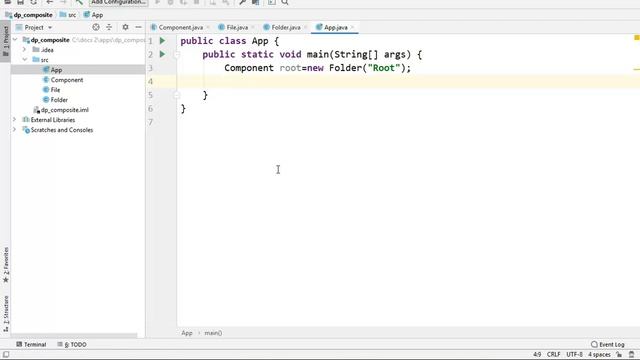Screen dimensions: 640x360
Task: Collapse the src folder
Action: point(25,60)
